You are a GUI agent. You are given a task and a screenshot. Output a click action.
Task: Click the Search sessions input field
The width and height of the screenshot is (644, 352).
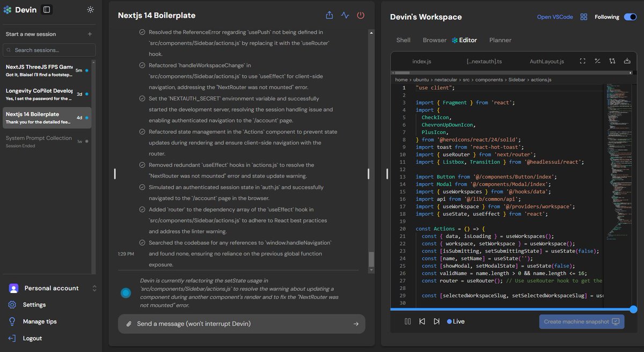49,50
